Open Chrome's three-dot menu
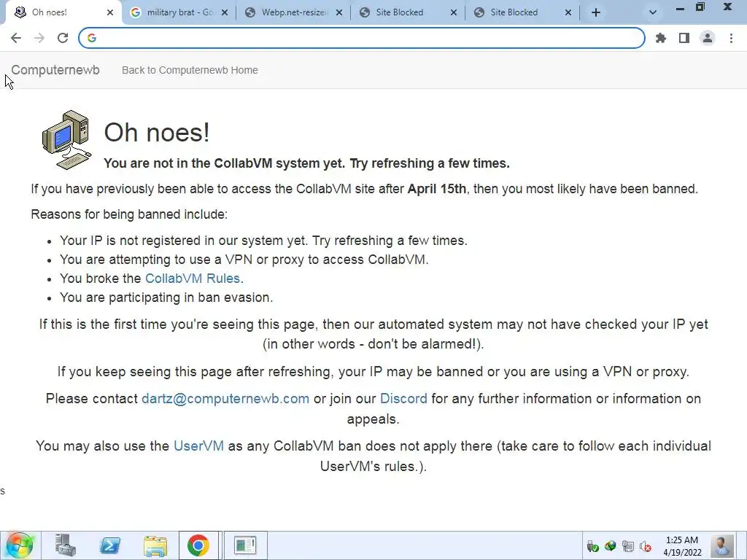This screenshot has width=747, height=560. point(731,38)
